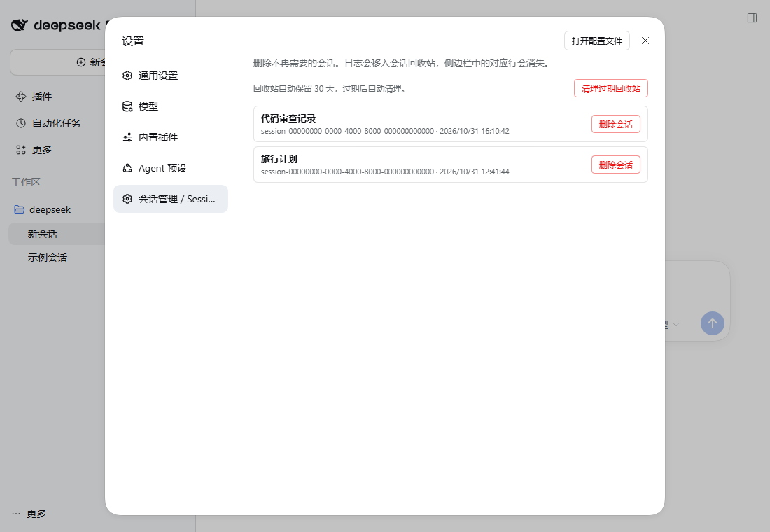The width and height of the screenshot is (770, 532).
Task: Open 通用设置 in settings sidebar
Action: click(x=170, y=76)
